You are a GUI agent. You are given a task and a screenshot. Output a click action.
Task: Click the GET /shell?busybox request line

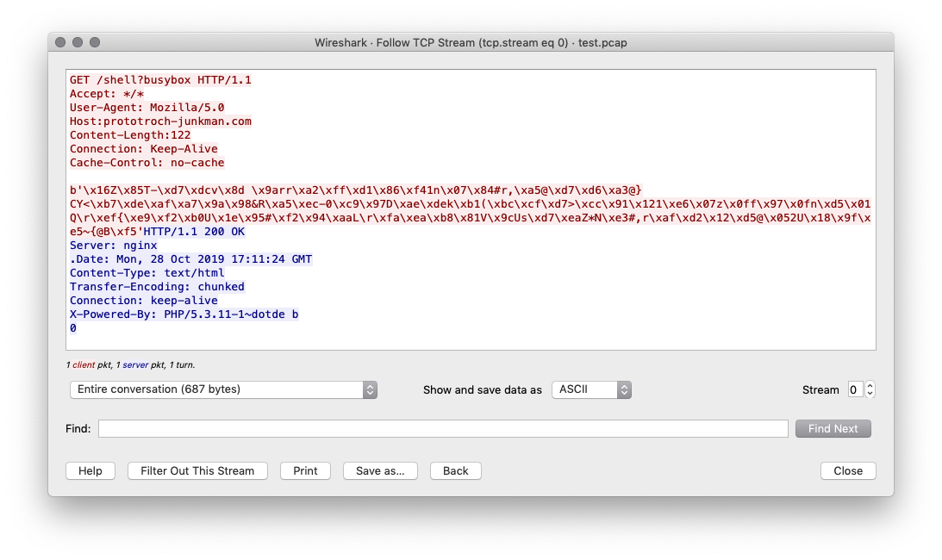tap(160, 80)
